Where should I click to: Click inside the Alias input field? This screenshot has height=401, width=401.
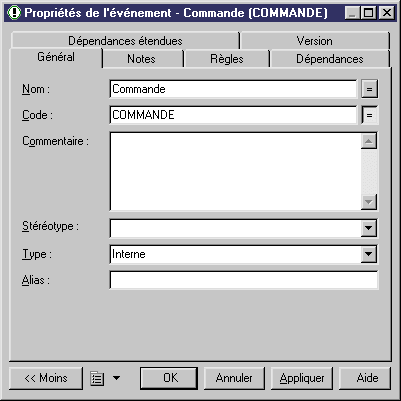[x=244, y=280]
